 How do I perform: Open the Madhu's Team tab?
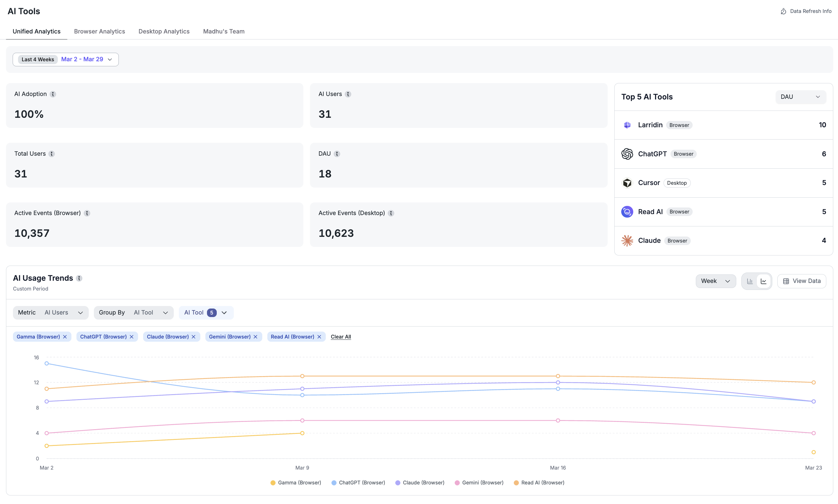click(x=224, y=31)
